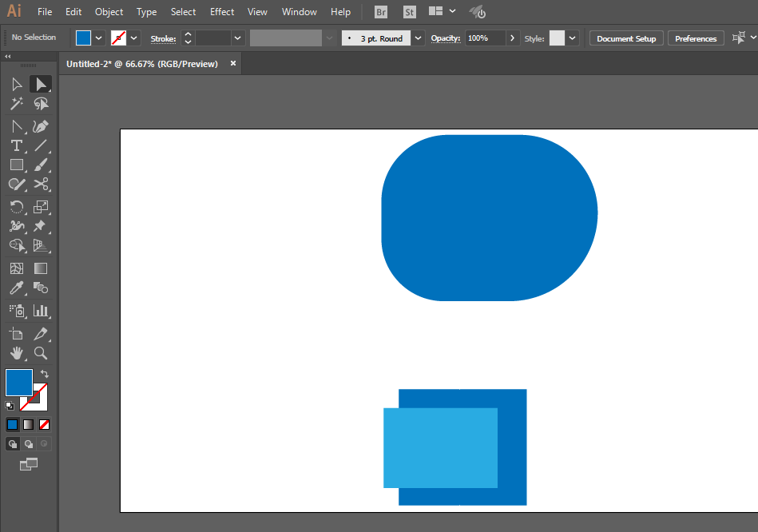Image resolution: width=758 pixels, height=532 pixels.
Task: Set fill to None in toolbox
Action: pyautogui.click(x=45, y=424)
